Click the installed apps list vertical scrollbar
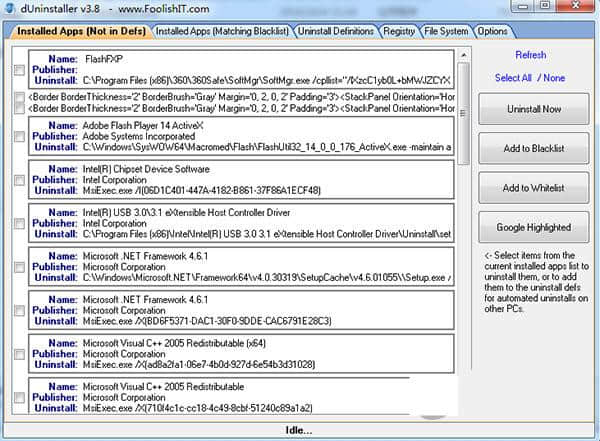 pyautogui.click(x=461, y=230)
